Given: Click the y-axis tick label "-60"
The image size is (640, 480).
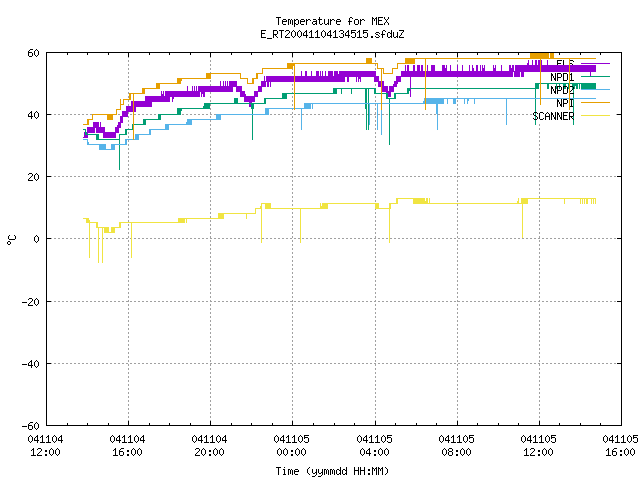Looking at the screenshot, I should coord(31,426).
